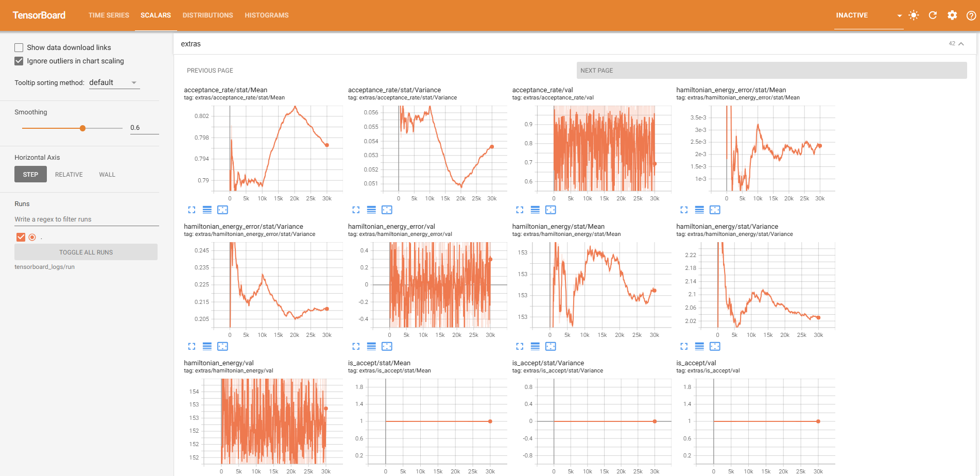Switch to the Histograms tab
Screen dimensions: 980x476
(266, 15)
